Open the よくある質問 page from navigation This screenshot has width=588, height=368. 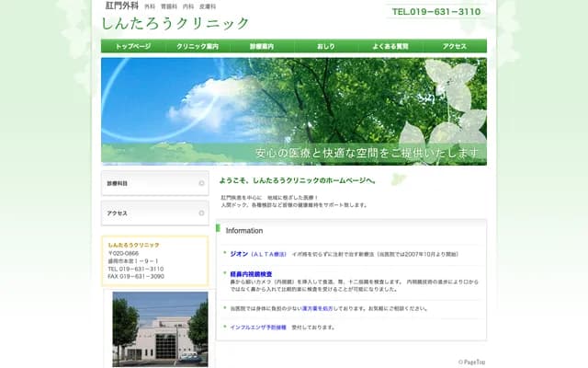pyautogui.click(x=390, y=46)
